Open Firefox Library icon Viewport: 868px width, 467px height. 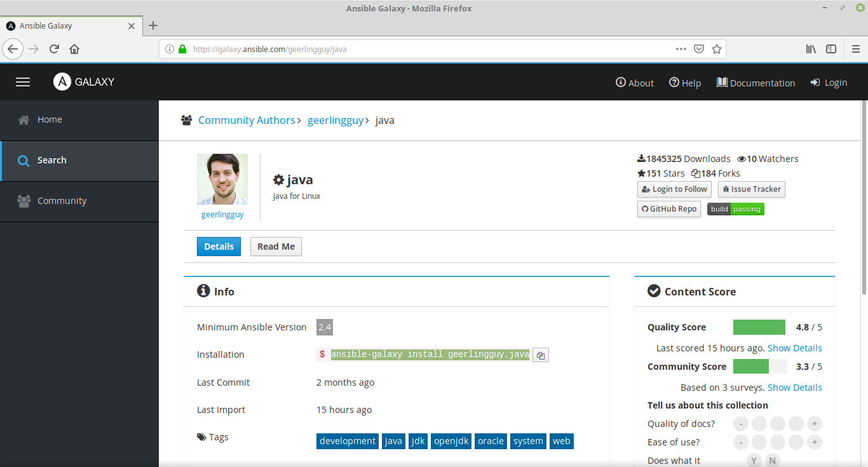click(x=811, y=49)
